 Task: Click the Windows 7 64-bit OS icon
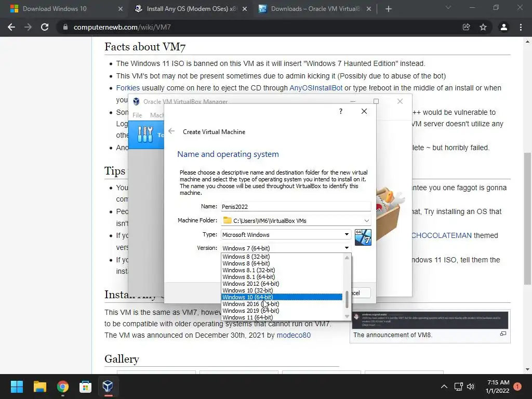click(x=363, y=237)
